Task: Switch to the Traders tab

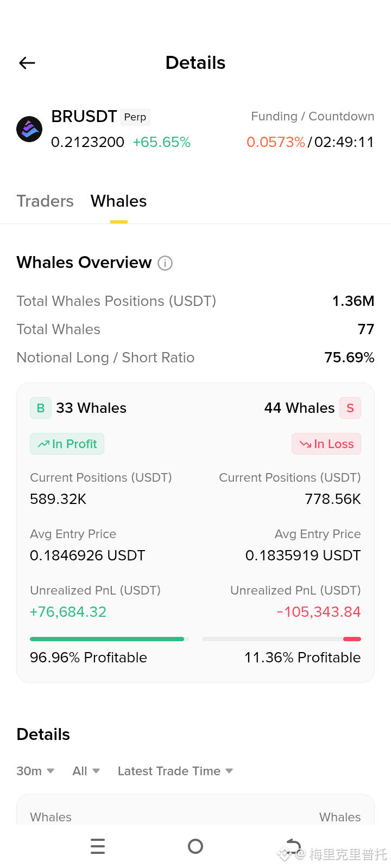Action: coord(45,201)
